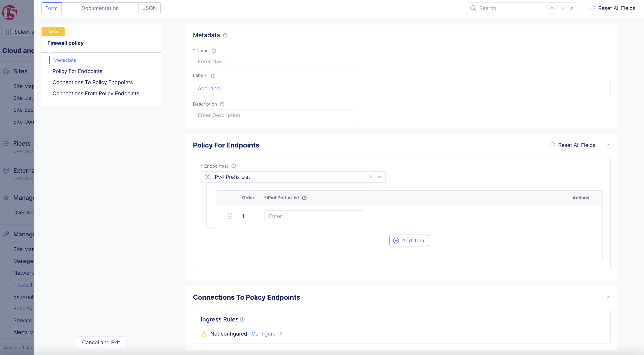Image resolution: width=644 pixels, height=355 pixels.
Task: Clear the search box with X icon
Action: [572, 8]
